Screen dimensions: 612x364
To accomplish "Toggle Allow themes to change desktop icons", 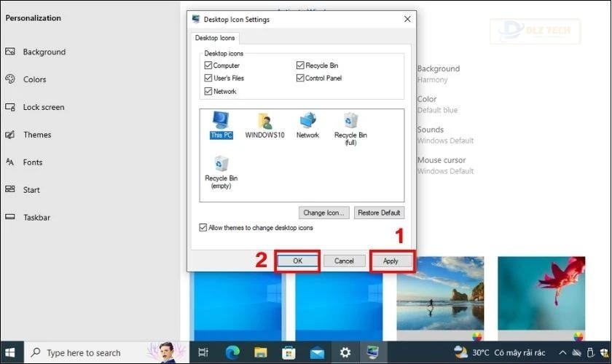I will [x=203, y=228].
